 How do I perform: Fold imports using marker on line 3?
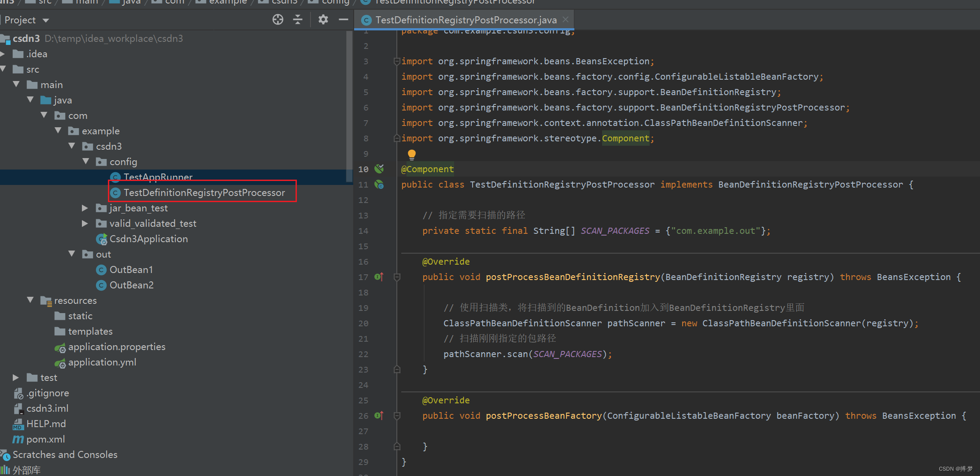click(397, 61)
